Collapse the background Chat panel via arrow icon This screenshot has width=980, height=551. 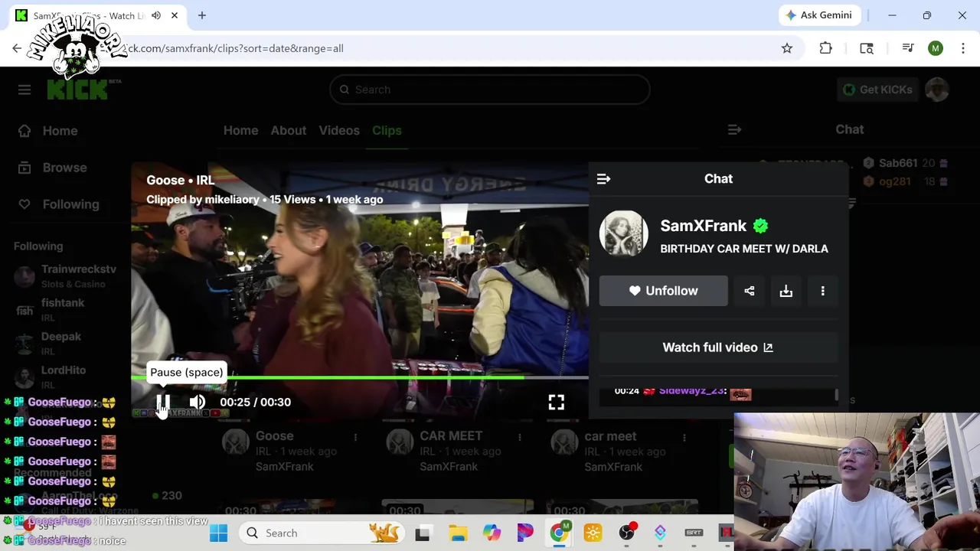pos(735,130)
